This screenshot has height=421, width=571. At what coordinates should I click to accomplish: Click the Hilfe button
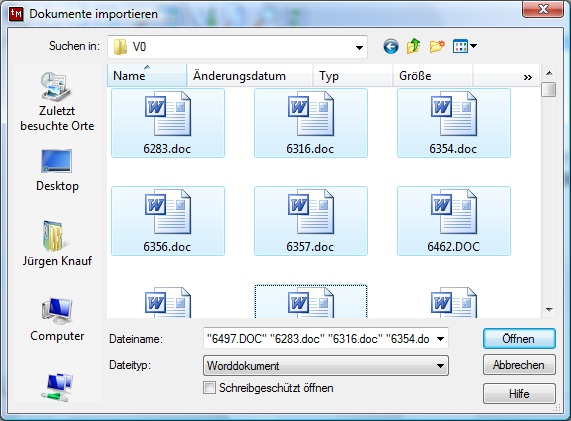pyautogui.click(x=519, y=394)
